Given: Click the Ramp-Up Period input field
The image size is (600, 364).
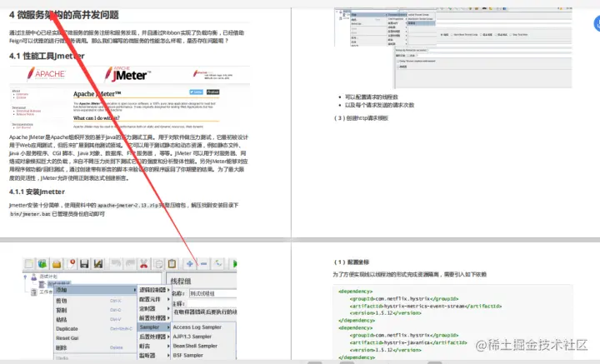Looking at the screenshot, I should point(499,51).
